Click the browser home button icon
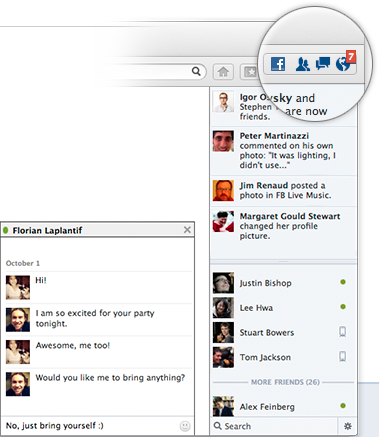Screen dimensions: 379x437 coord(223,72)
